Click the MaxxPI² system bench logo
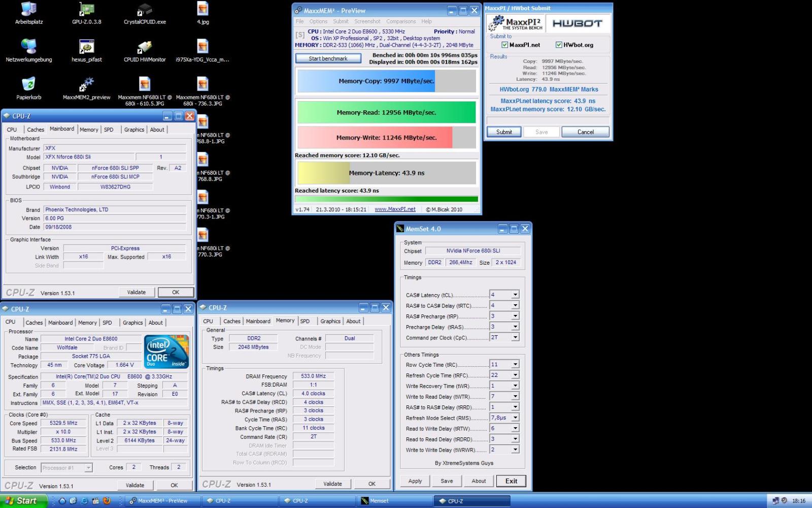The width and height of the screenshot is (812, 508). pyautogui.click(x=517, y=23)
